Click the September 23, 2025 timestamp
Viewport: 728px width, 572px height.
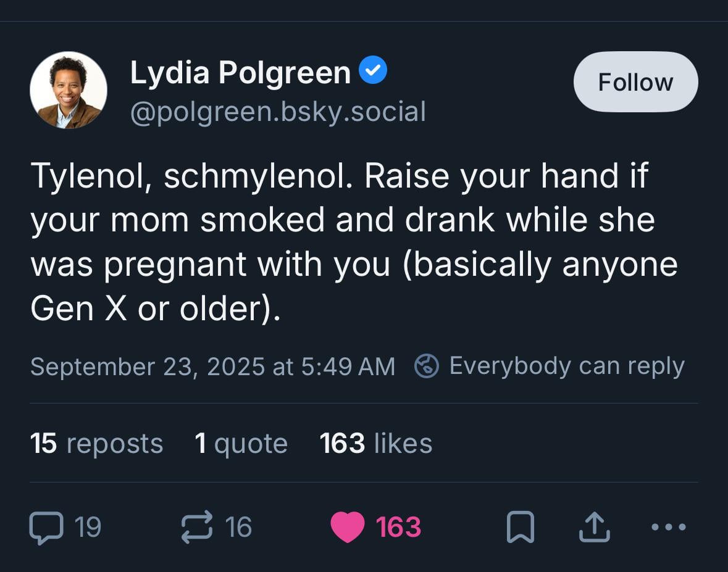coord(212,367)
